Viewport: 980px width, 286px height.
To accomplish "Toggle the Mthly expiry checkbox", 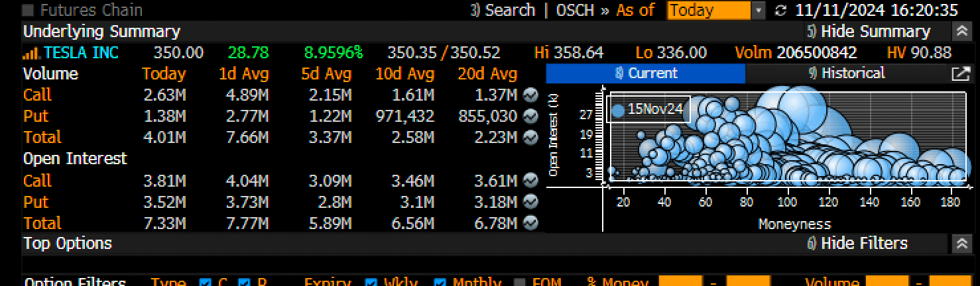I will tap(440, 283).
